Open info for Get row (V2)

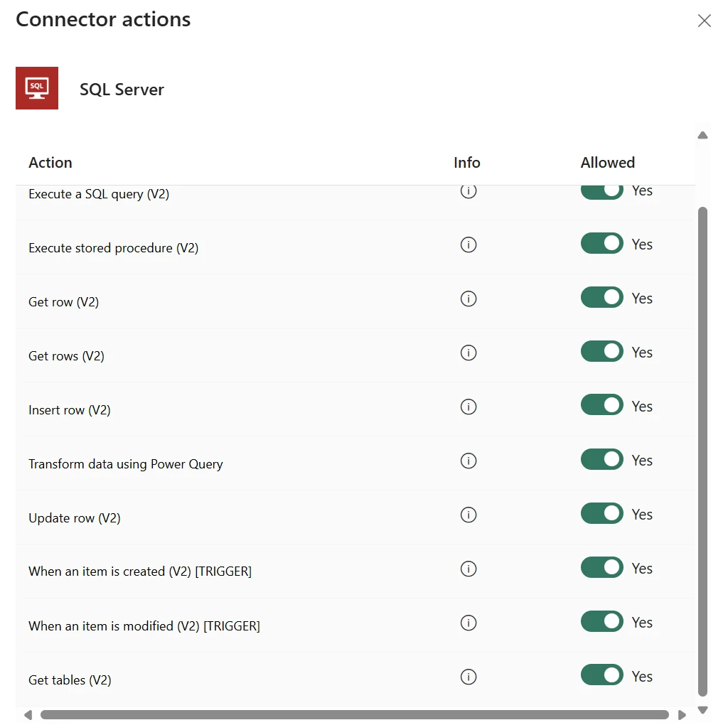468,299
